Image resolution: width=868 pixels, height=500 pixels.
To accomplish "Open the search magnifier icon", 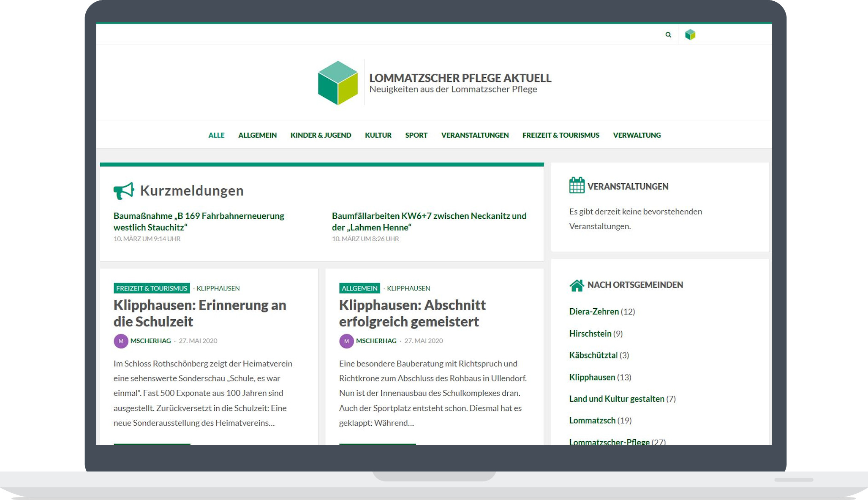I will [x=668, y=35].
